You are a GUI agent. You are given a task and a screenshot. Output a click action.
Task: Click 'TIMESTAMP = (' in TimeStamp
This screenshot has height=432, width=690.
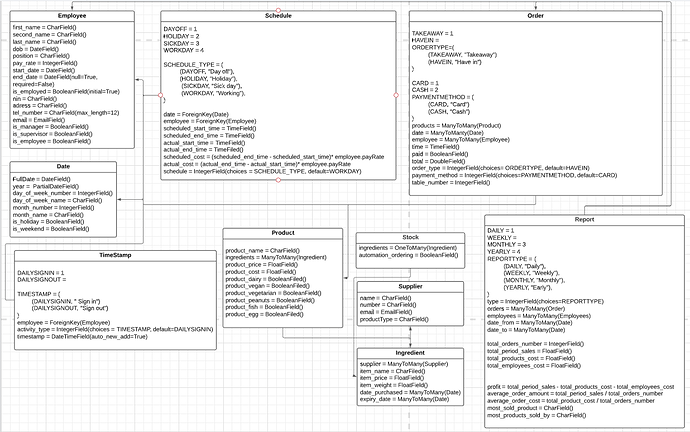tap(39, 294)
